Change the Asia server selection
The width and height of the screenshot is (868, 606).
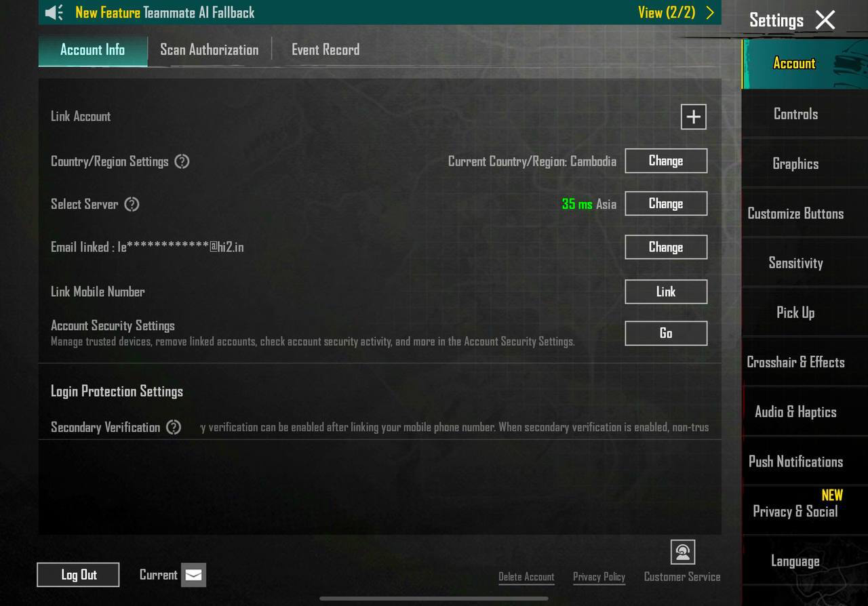pyautogui.click(x=665, y=203)
